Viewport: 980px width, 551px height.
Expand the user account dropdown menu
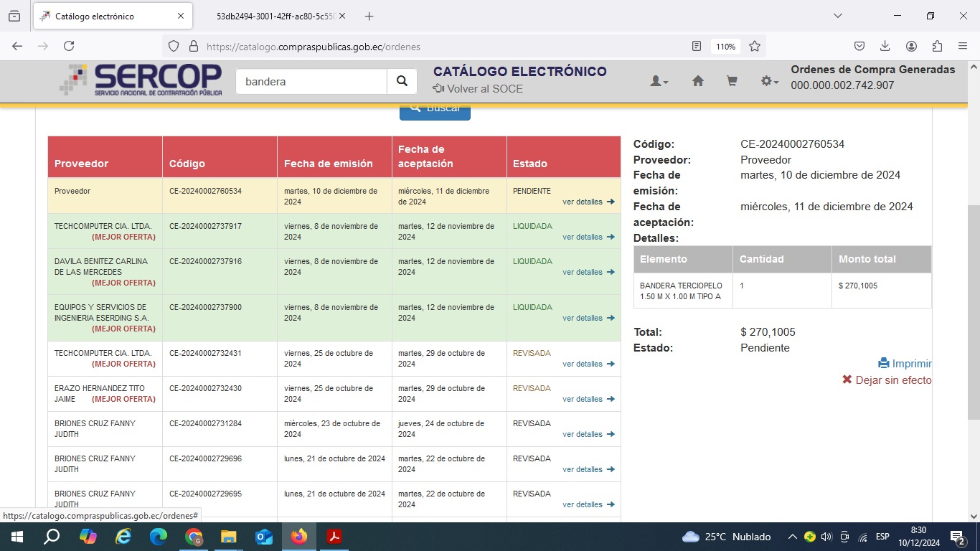coord(659,82)
